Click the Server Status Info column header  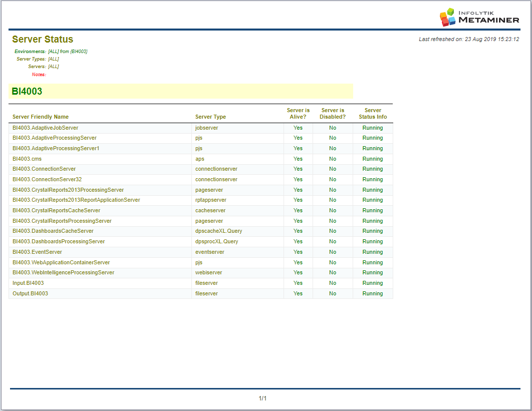(373, 114)
